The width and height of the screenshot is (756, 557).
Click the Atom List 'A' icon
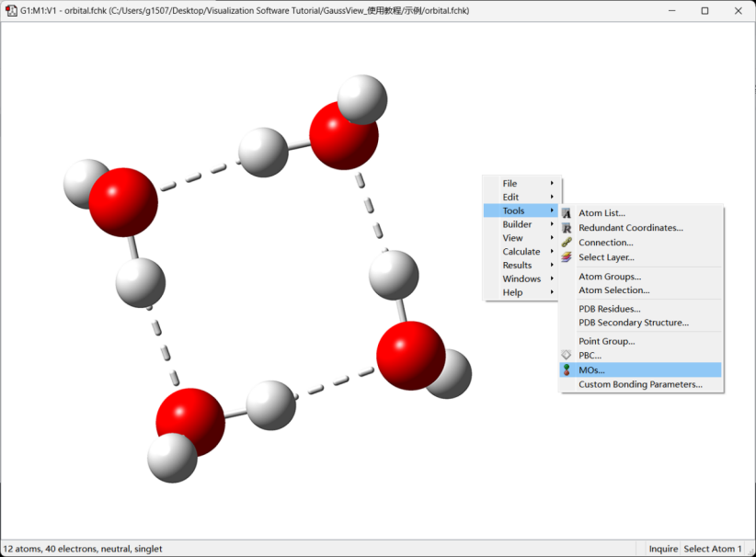tap(567, 213)
